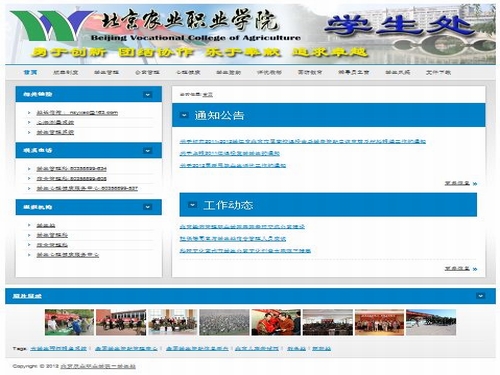Collapse the photo gallery bar arrow

[x=480, y=296]
